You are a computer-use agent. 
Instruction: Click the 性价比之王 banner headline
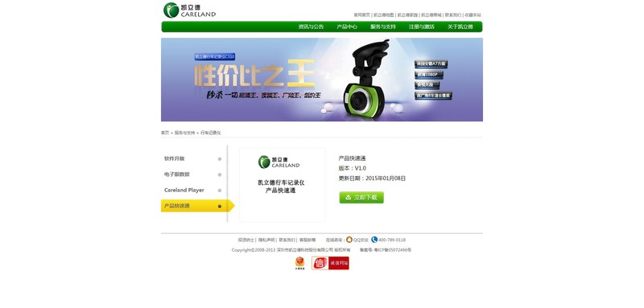pyautogui.click(x=254, y=74)
